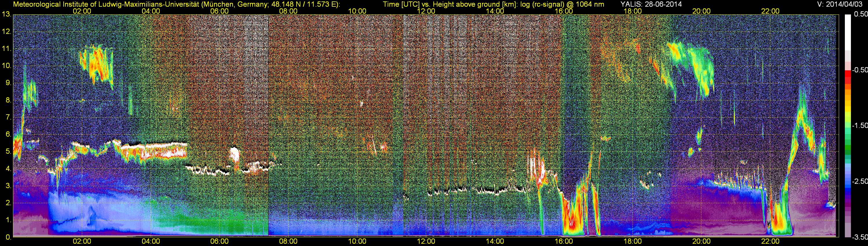
Task: Click the 10 km height axis label
Action: pyautogui.click(x=6, y=66)
